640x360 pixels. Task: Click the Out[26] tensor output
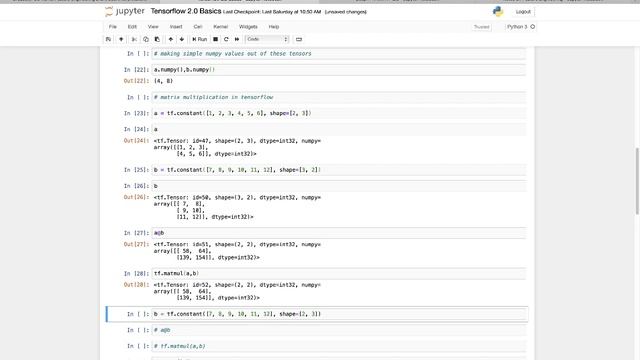coord(237,207)
